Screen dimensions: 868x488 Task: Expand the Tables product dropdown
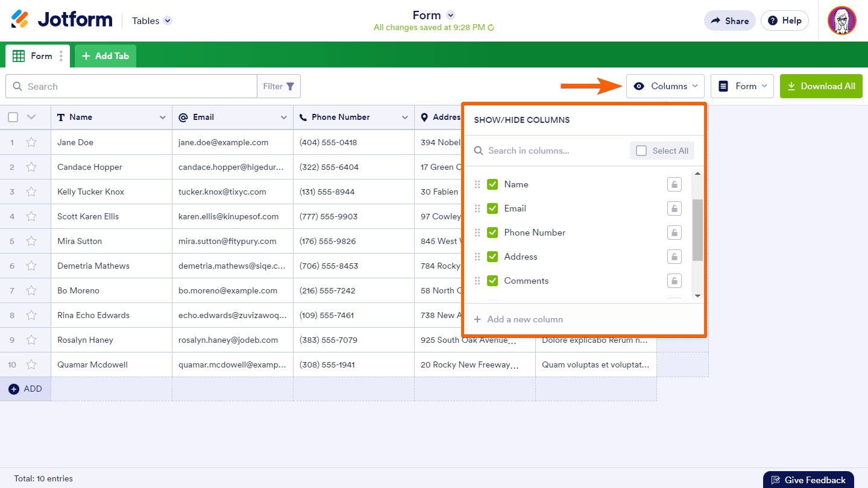[x=168, y=20]
